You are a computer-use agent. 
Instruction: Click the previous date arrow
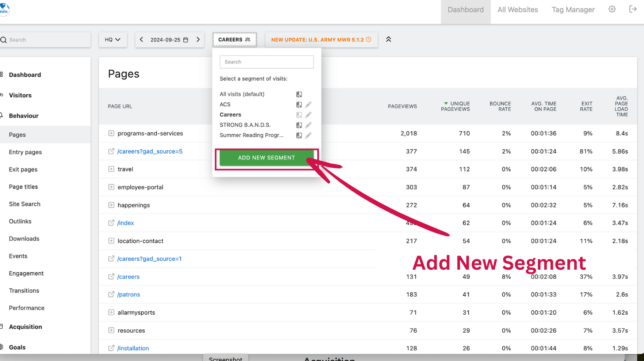[141, 39]
